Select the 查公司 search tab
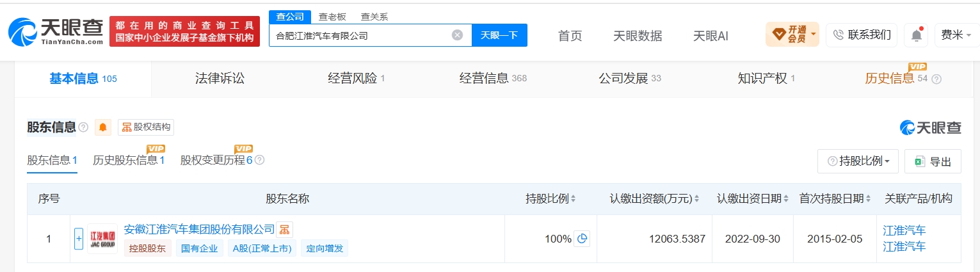 (x=290, y=17)
